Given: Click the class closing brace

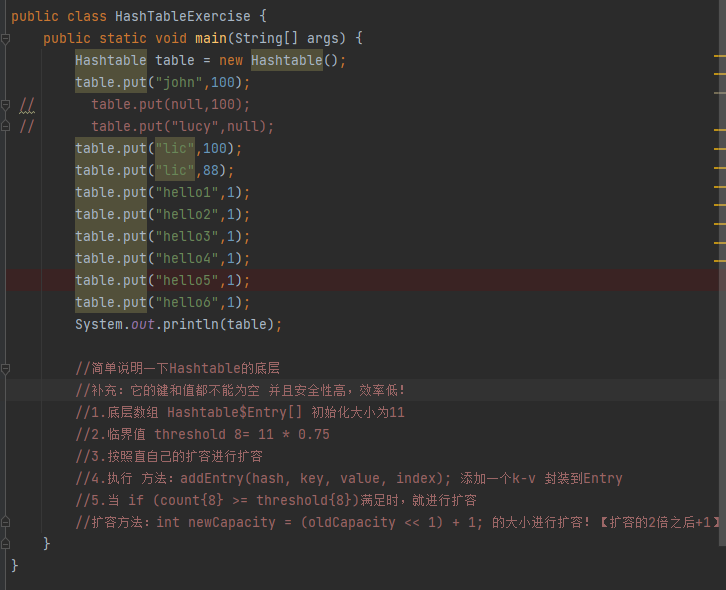Looking at the screenshot, I should (x=14, y=565).
